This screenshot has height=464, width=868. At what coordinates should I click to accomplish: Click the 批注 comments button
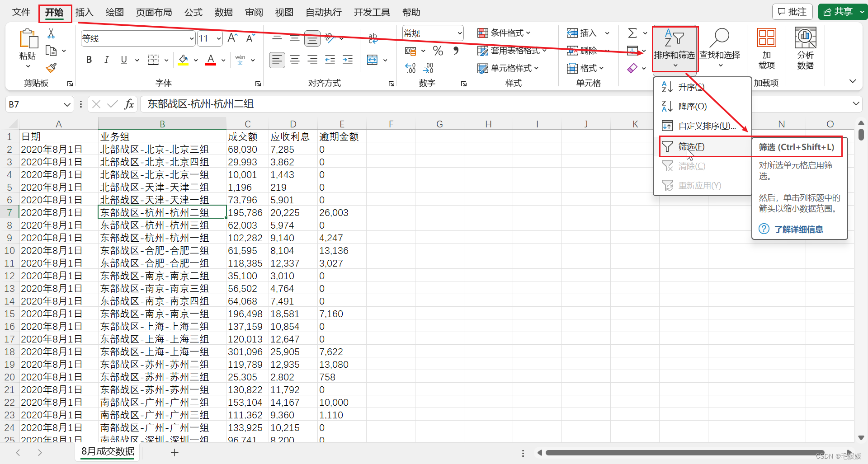[792, 12]
